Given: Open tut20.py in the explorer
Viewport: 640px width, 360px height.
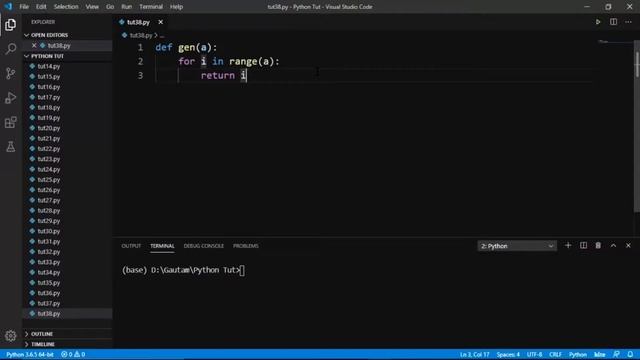Looking at the screenshot, I should (49, 128).
